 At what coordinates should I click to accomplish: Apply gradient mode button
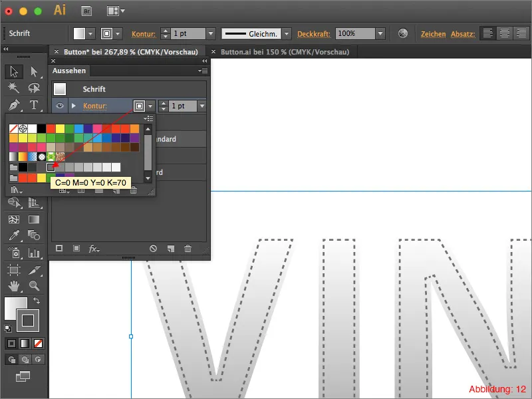click(25, 344)
